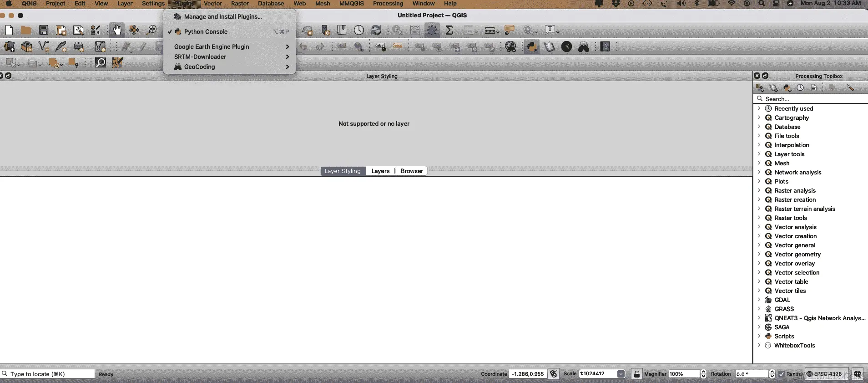Open the GeoCoding plugin submenu
This screenshot has height=383, width=868.
point(229,66)
